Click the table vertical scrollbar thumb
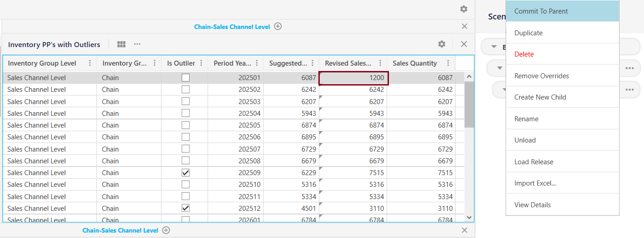The image size is (644, 238). click(x=469, y=105)
